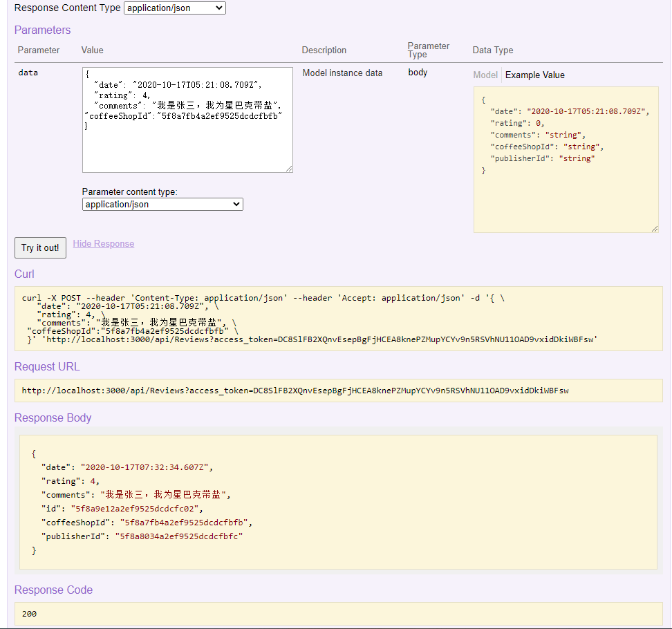Click the response date 2020-10-17T07:32:34.607Z

tap(146, 467)
